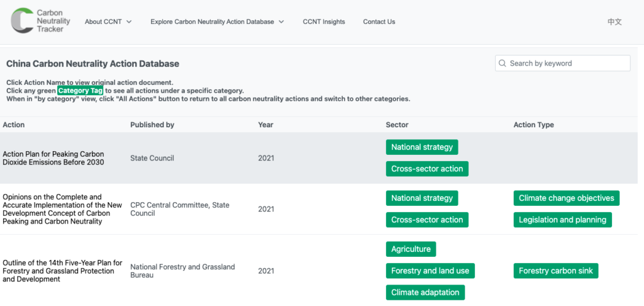This screenshot has height=306, width=644.
Task: Expand the About CCNT dropdown menu
Action: click(x=108, y=21)
